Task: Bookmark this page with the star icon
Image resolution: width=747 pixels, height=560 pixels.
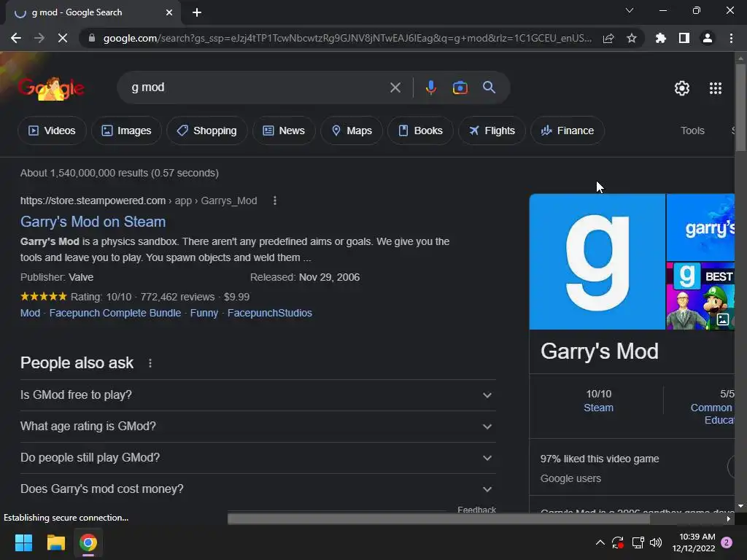Action: pyautogui.click(x=632, y=38)
